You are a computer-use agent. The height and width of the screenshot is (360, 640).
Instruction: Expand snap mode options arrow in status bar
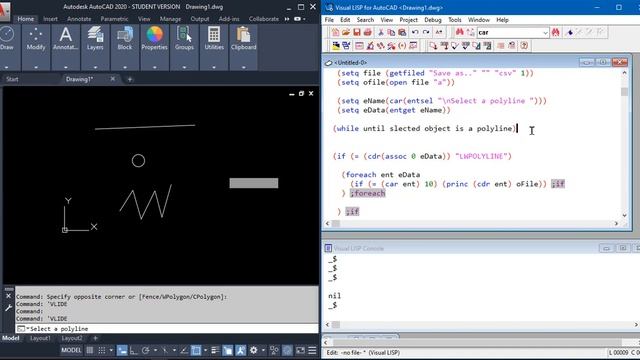pos(111,350)
